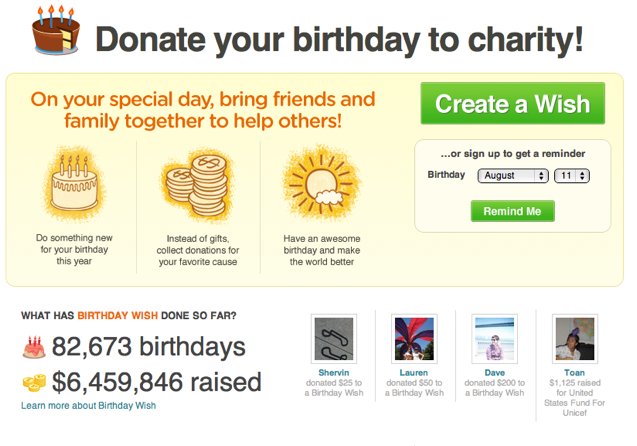This screenshot has height=446, width=637.
Task: Open Shervin's profile picture
Action: pos(334,339)
